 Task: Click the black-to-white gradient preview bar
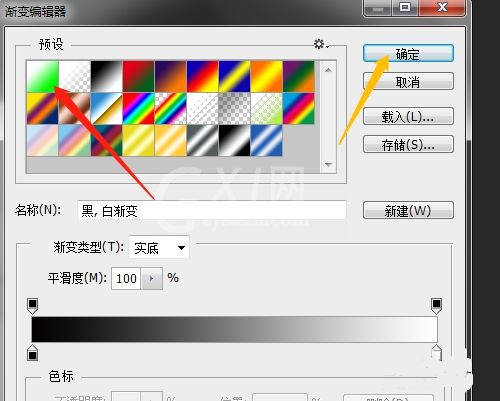235,329
